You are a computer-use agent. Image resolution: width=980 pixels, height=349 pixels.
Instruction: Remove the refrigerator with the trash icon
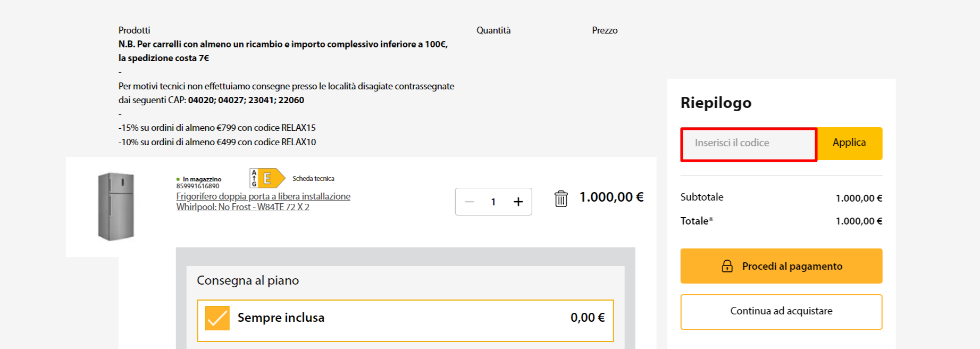[561, 199]
